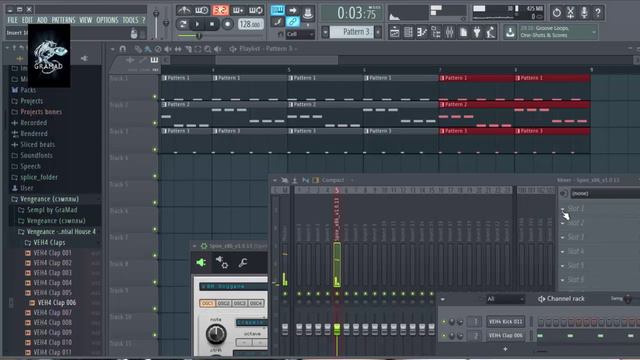Image resolution: width=640 pixels, height=360 pixels.
Task: Open the TOOLS menu
Action: [x=130, y=20]
